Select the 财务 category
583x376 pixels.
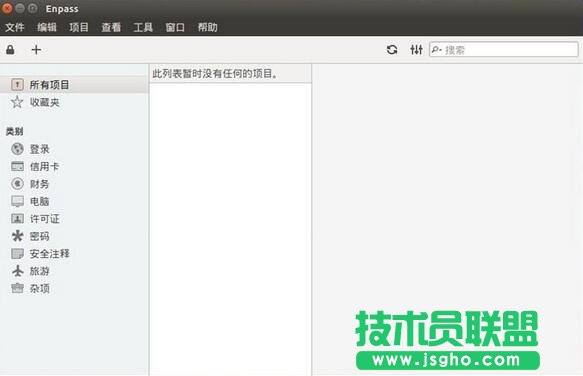(40, 184)
